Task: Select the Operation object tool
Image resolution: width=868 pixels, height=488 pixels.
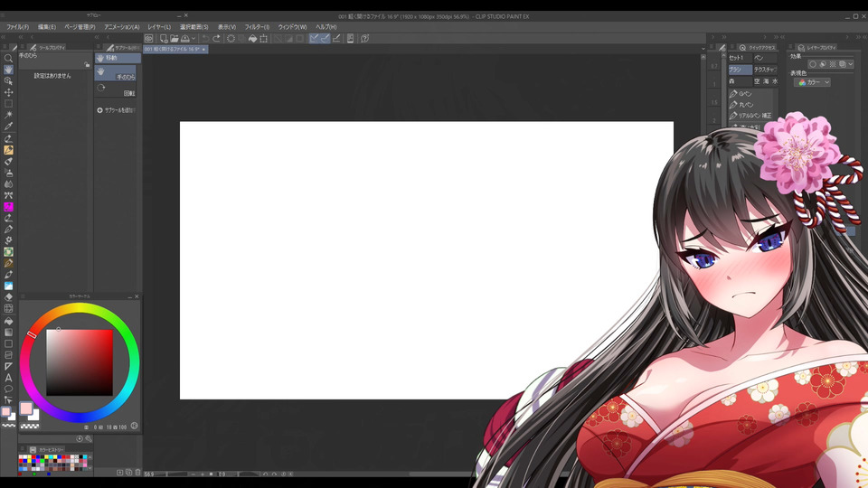Action: point(8,80)
